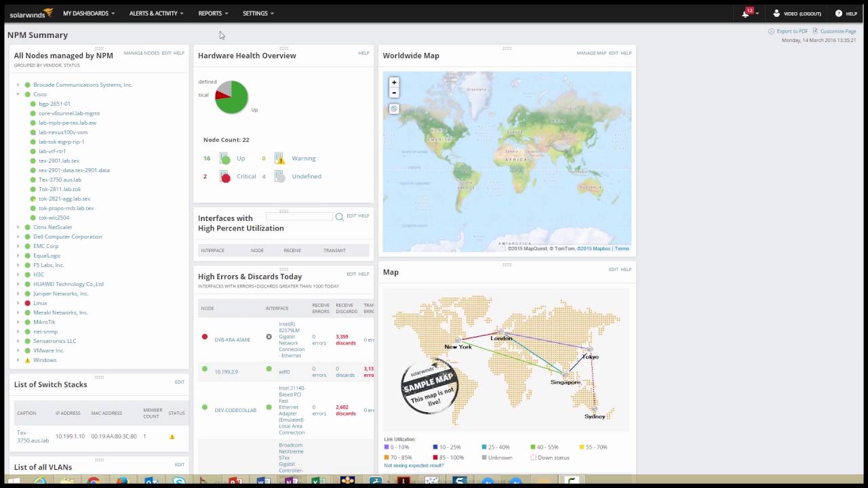
Task: Click the Customize Page document icon
Action: click(815, 31)
